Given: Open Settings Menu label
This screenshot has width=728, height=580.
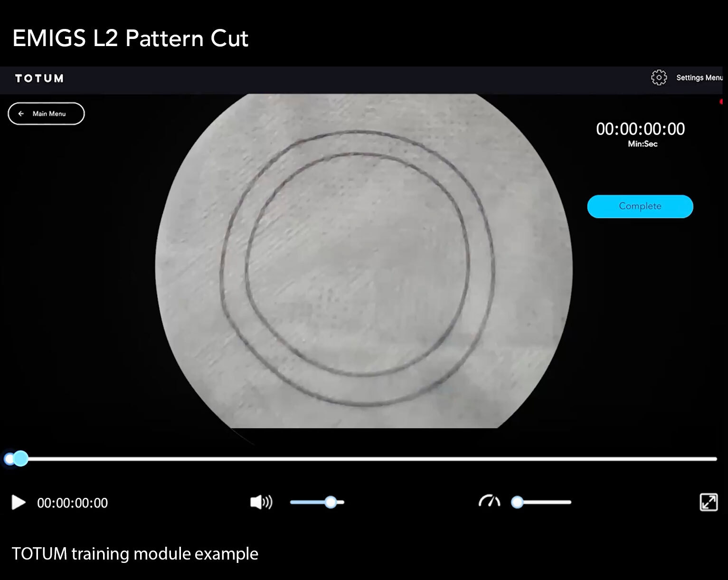Looking at the screenshot, I should pyautogui.click(x=700, y=77).
